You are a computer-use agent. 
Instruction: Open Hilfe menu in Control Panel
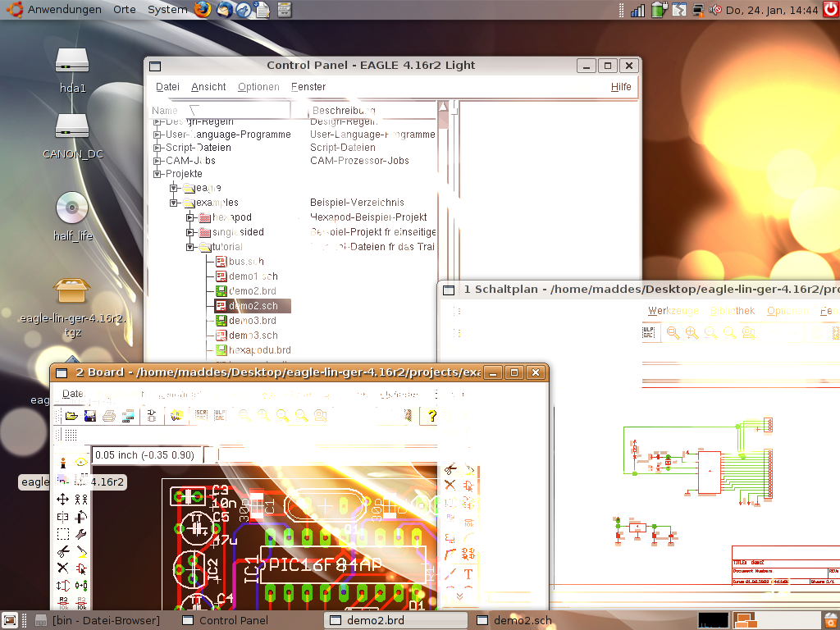click(x=621, y=87)
